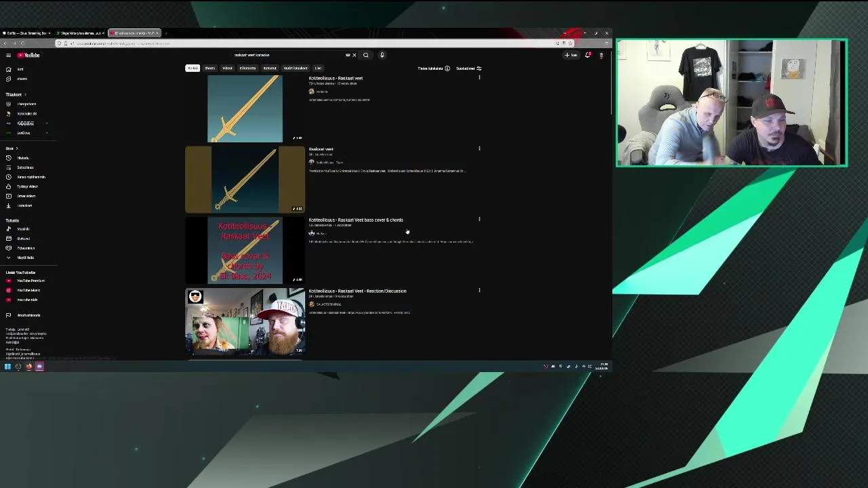Click the YouTube logo
The image size is (868, 488).
pyautogui.click(x=28, y=55)
